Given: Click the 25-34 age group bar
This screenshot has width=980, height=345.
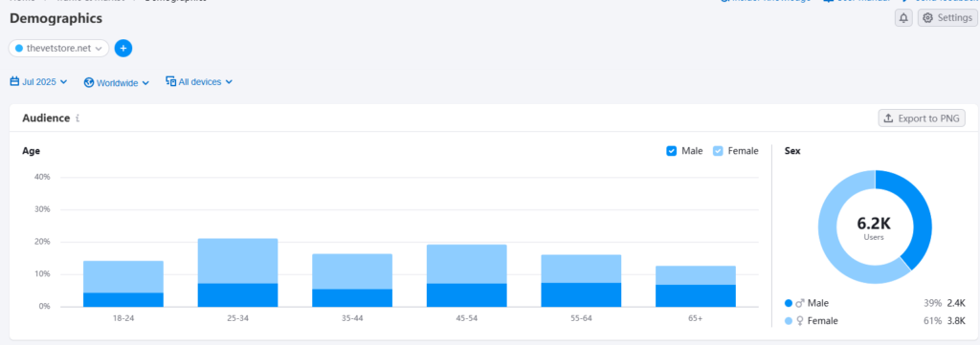Looking at the screenshot, I should pyautogui.click(x=237, y=272).
